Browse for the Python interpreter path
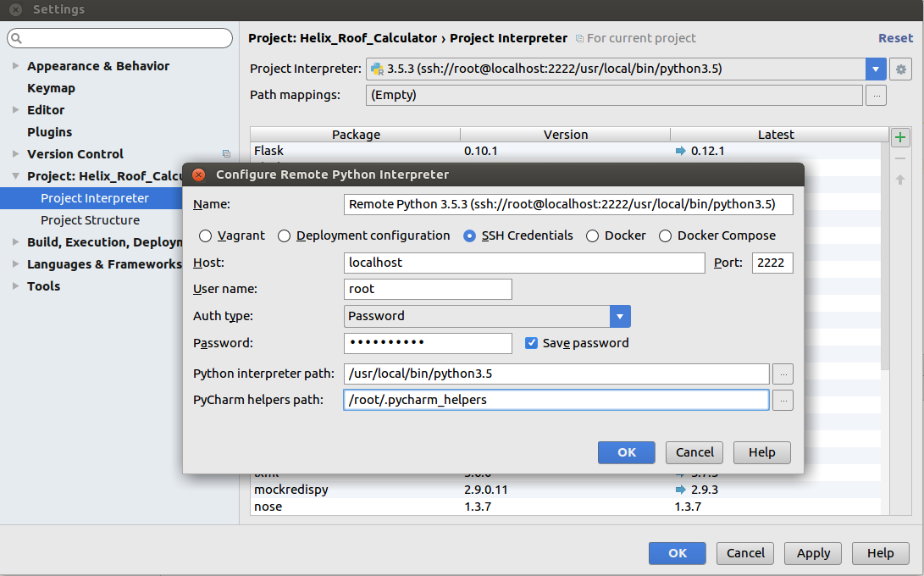Image resolution: width=924 pixels, height=576 pixels. [x=783, y=374]
